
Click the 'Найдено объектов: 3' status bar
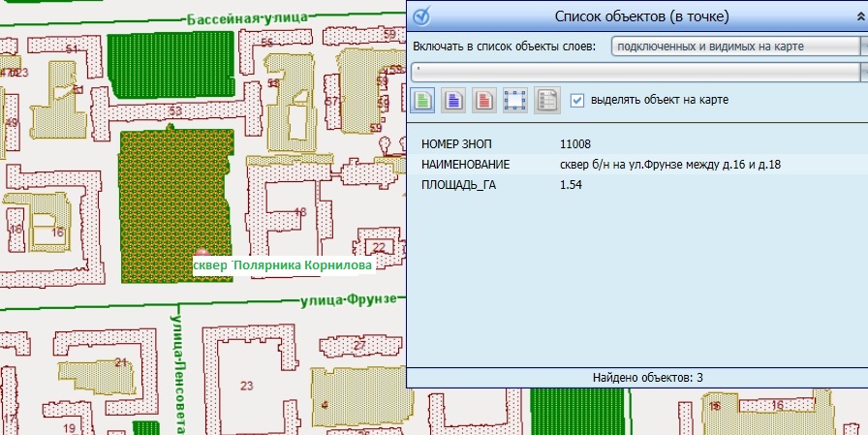click(636, 377)
